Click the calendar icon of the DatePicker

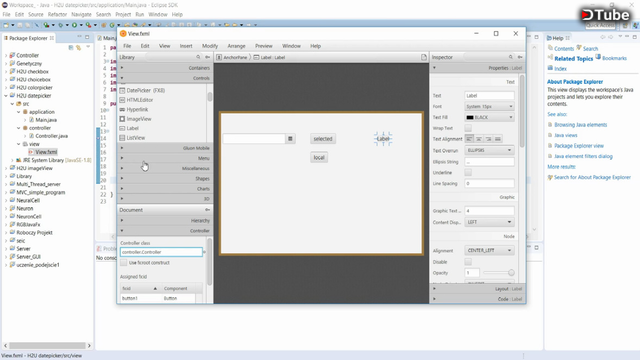point(290,139)
